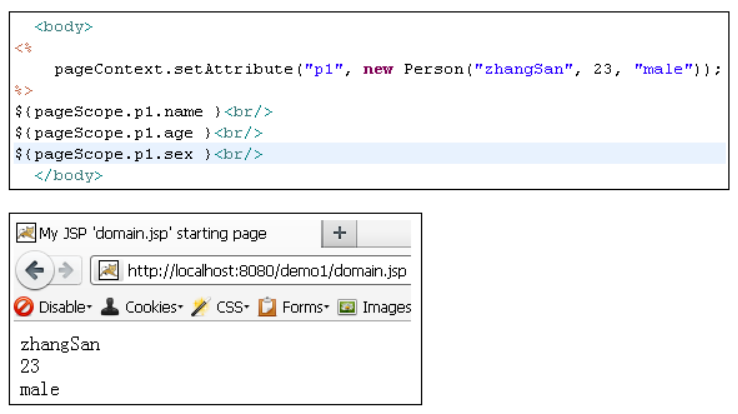Open the Forms dropdown menu

pyautogui.click(x=305, y=307)
